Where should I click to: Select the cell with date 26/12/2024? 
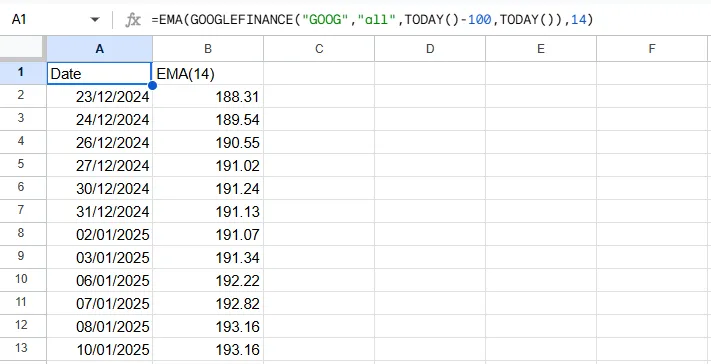(99, 142)
